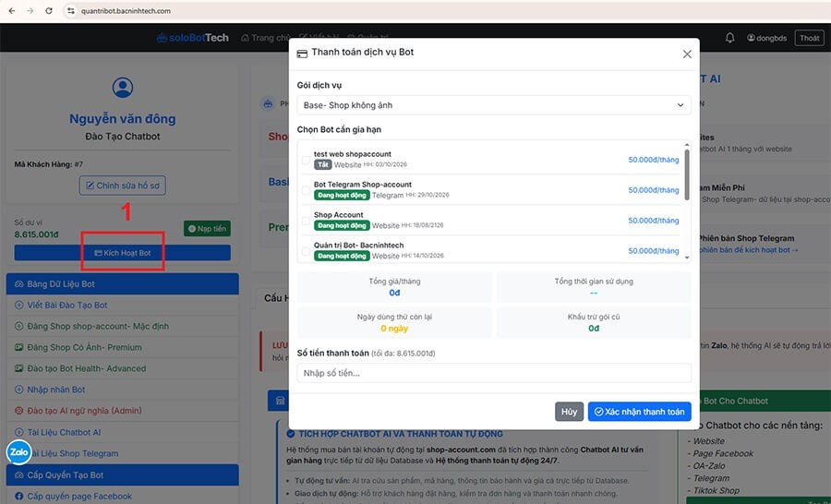The width and height of the screenshot is (831, 504).
Task: Click plus icon beside Tài Liệu Chatbot AI
Action: point(19,432)
